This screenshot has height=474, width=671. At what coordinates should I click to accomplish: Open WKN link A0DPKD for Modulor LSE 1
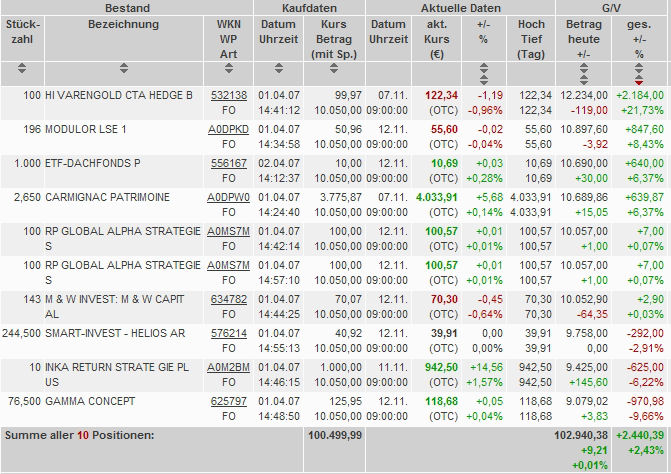(x=229, y=129)
